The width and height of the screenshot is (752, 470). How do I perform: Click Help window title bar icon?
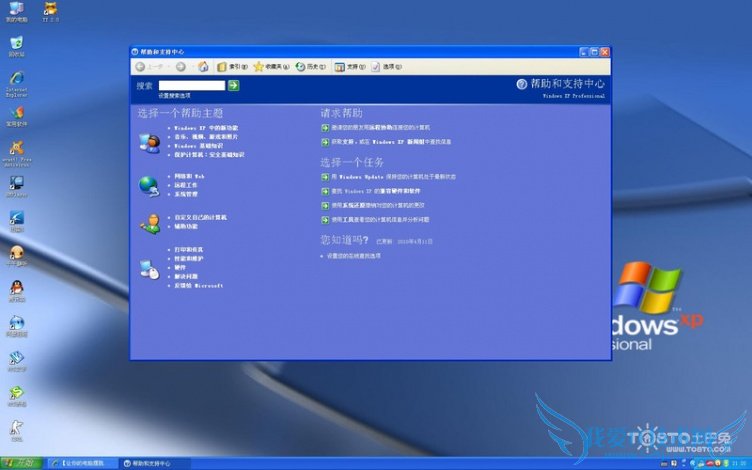coord(135,52)
